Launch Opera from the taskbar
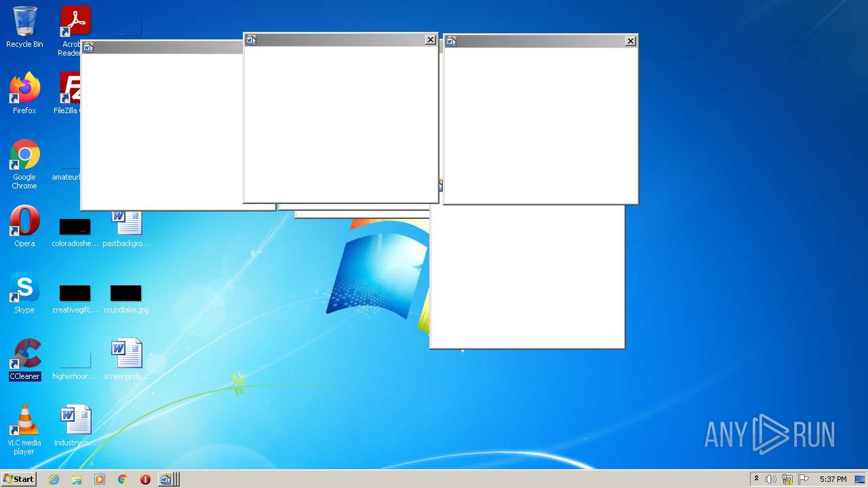 145,479
